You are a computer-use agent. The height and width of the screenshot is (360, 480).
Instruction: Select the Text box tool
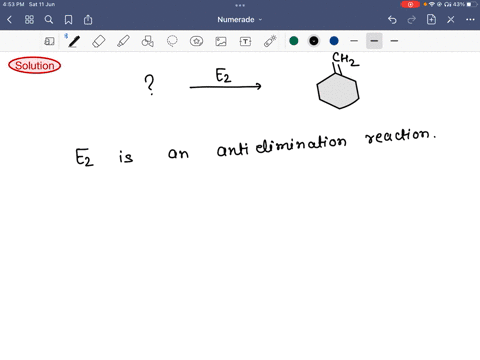pos(245,41)
